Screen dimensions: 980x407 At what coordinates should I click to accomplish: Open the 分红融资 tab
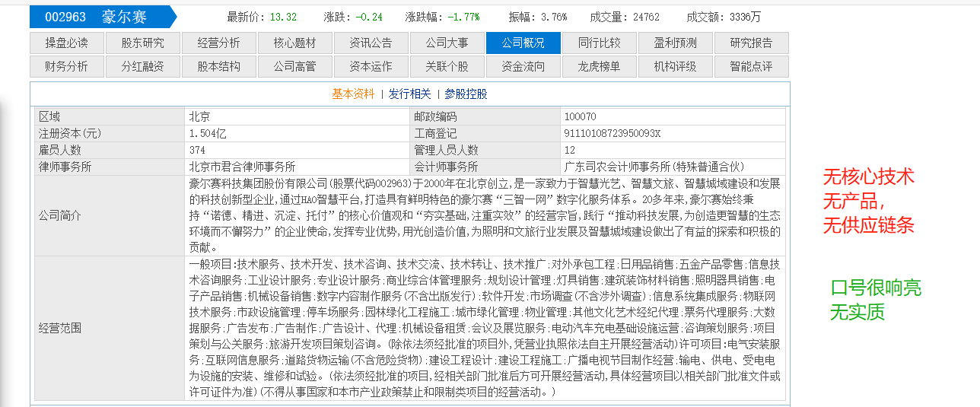[x=143, y=66]
